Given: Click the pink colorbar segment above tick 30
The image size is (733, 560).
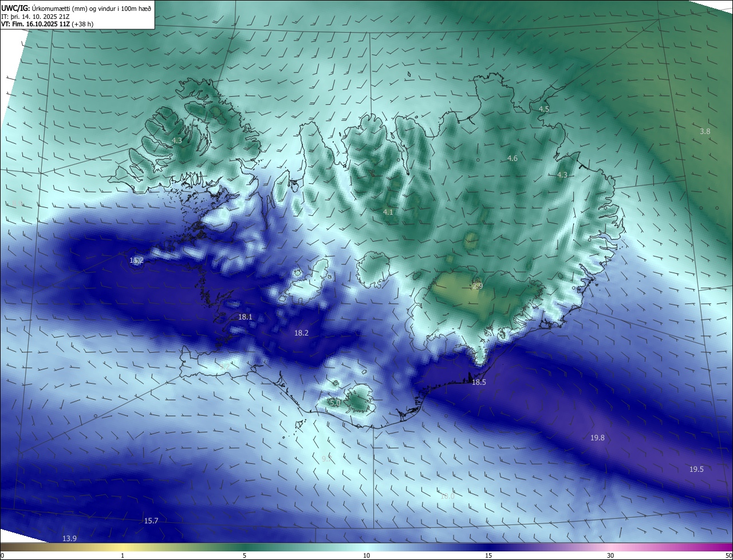Looking at the screenshot, I should click(610, 547).
